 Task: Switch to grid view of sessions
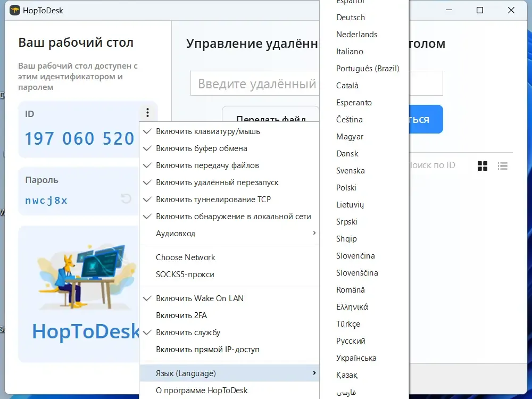482,166
